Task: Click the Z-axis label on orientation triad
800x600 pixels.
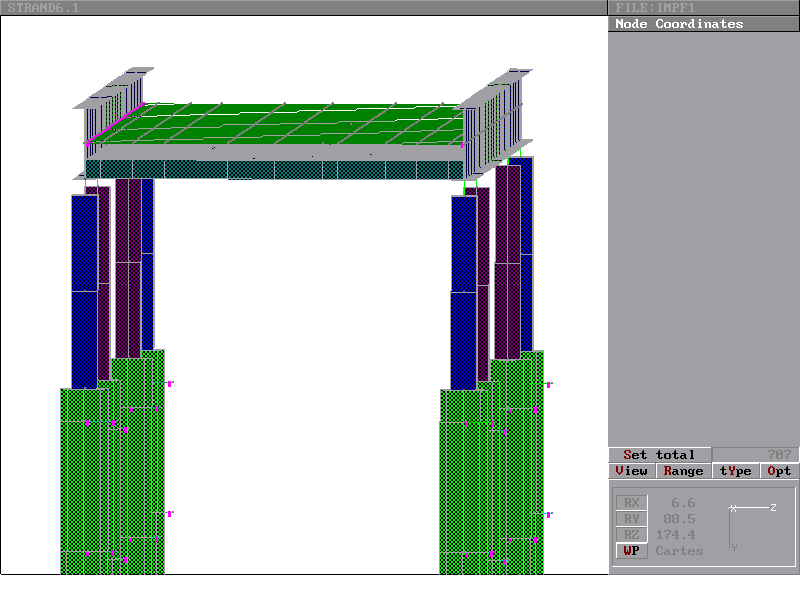Action: coord(773,508)
